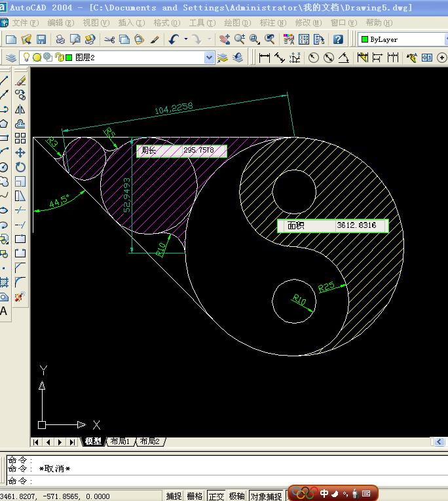Switch to the 布局2 layout tab
The image size is (448, 501).
(150, 441)
